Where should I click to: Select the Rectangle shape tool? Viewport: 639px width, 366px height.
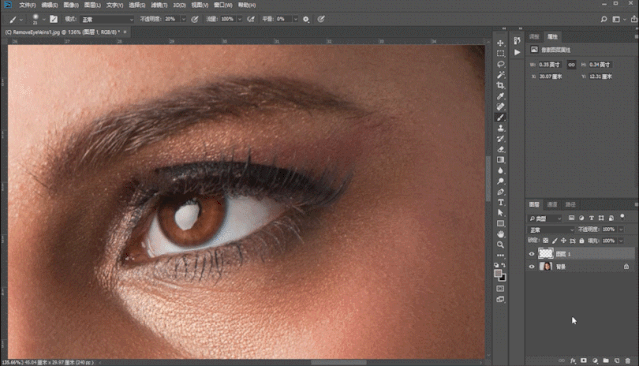500,223
